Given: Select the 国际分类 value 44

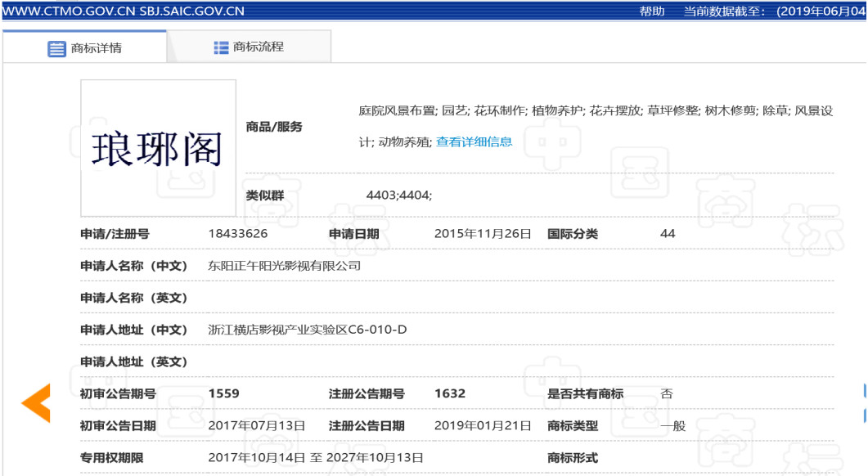Looking at the screenshot, I should [668, 232].
